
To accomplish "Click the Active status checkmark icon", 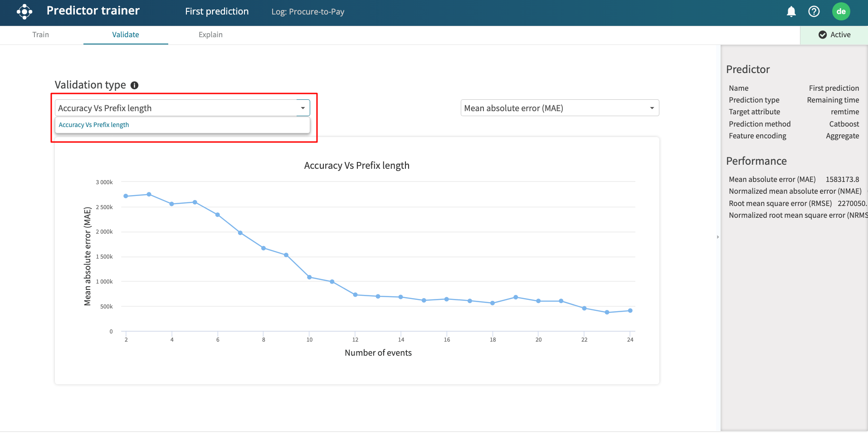I will (822, 35).
